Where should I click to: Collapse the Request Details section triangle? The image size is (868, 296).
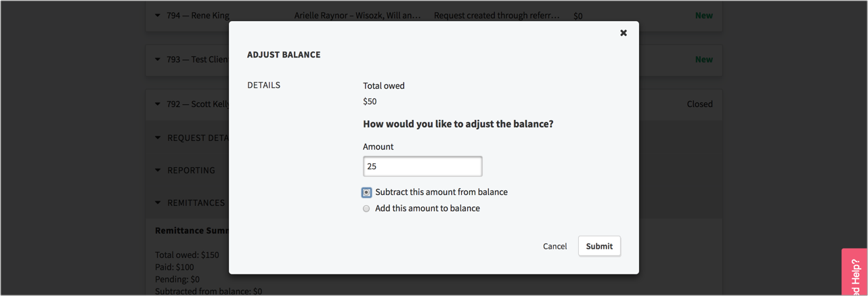point(158,138)
